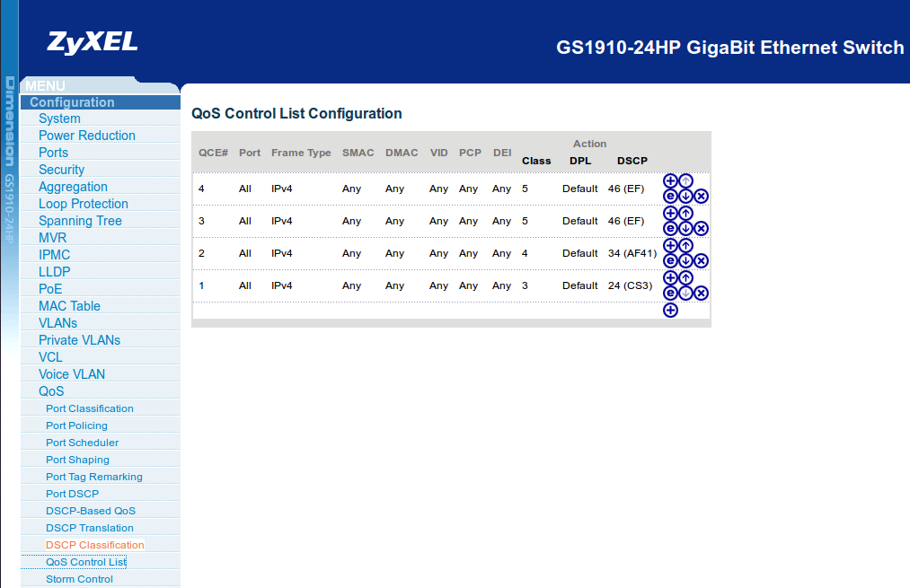Viewport: 910px width, 588px height.
Task: Go to Port Scheduler page
Action: (x=82, y=443)
